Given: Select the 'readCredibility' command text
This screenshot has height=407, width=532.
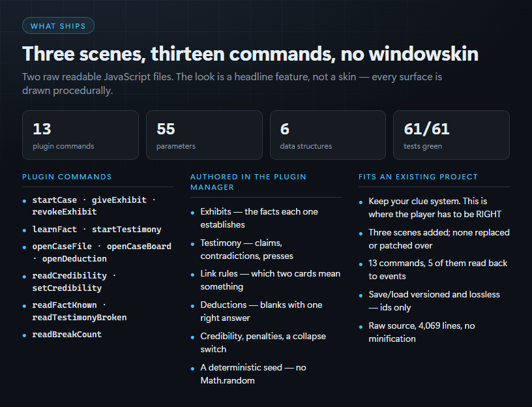Looking at the screenshot, I should pos(70,276).
